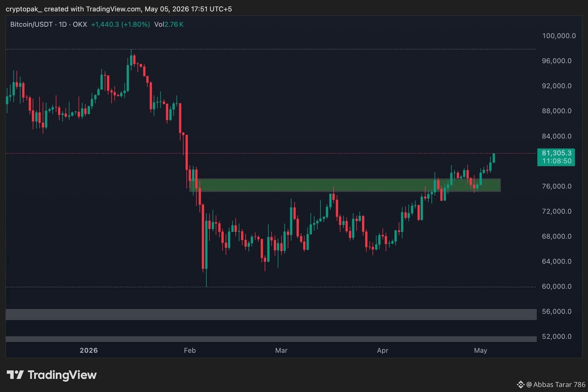The image size is (588, 392).
Task: Click the 88,000.0 price axis label
Action: point(556,111)
